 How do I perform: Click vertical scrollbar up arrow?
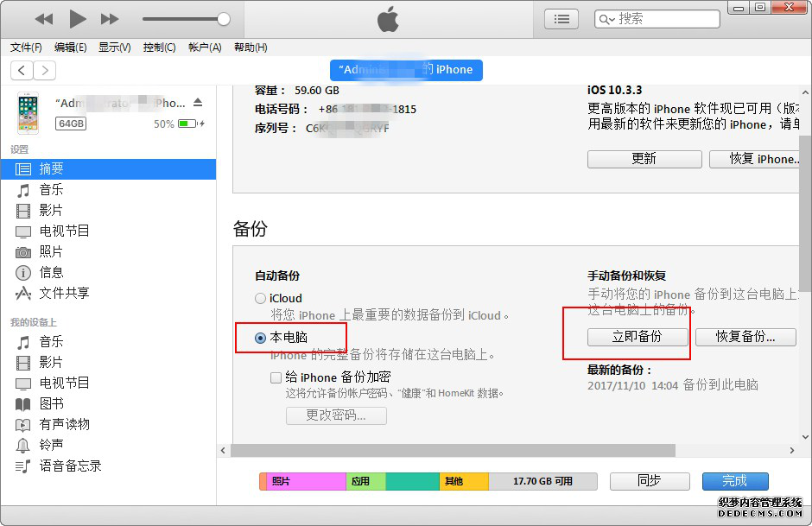coord(805,92)
